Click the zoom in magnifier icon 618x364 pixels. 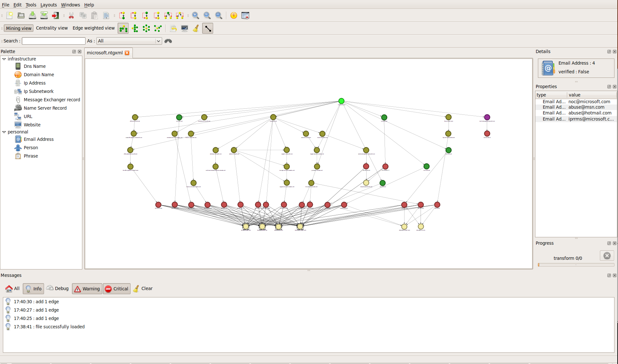[195, 15]
